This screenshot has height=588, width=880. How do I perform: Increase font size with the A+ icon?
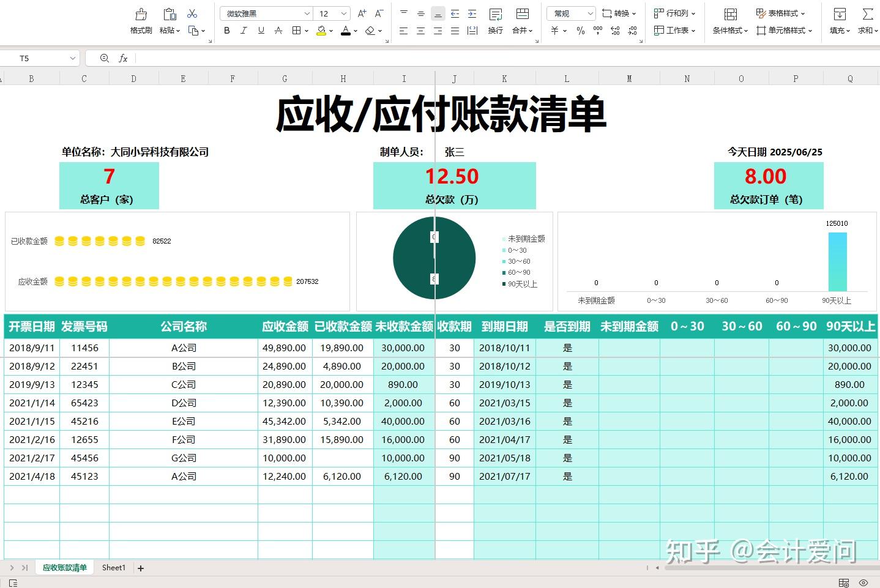362,13
